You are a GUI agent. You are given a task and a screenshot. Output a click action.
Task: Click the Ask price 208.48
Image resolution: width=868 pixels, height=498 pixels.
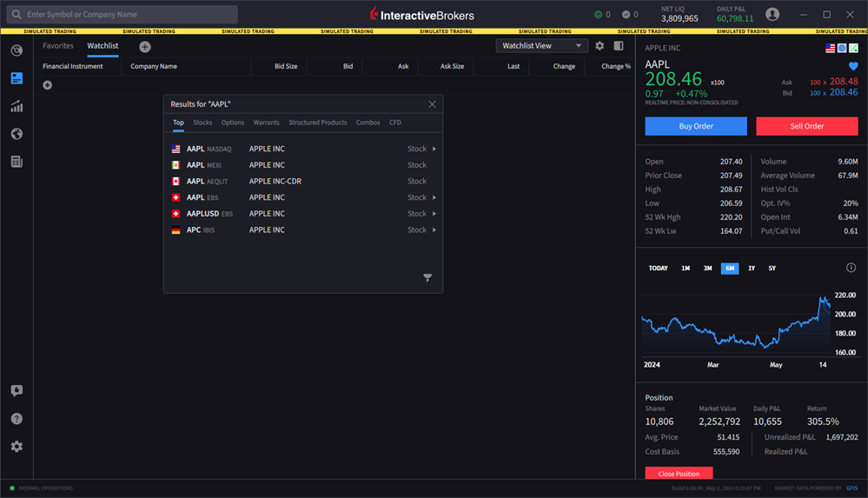844,82
